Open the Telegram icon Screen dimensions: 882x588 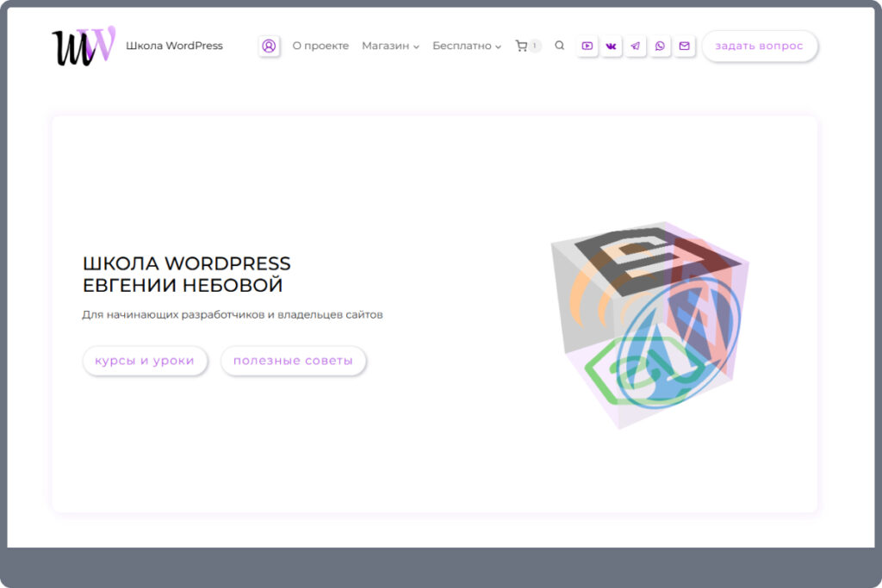click(636, 46)
